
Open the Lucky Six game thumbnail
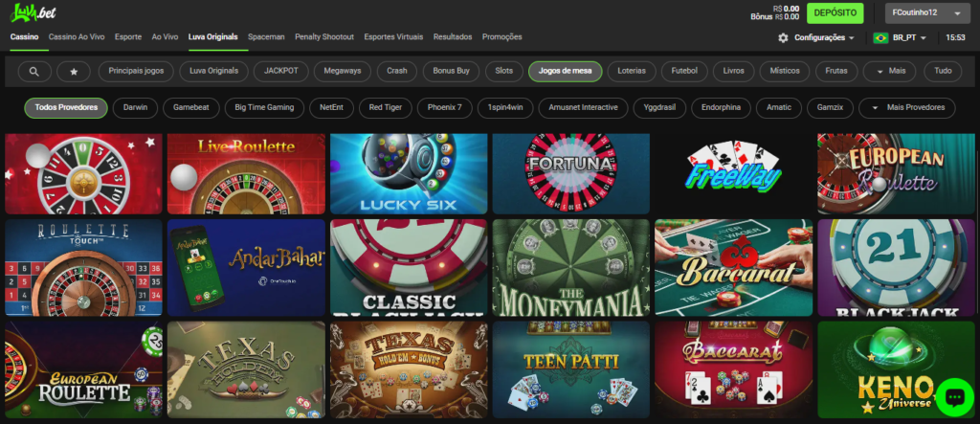[409, 173]
